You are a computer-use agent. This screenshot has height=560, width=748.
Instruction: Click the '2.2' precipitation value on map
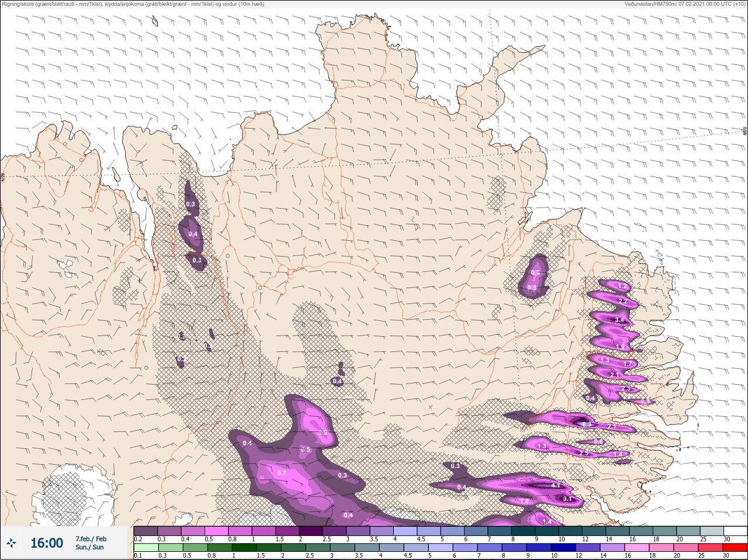623,301
